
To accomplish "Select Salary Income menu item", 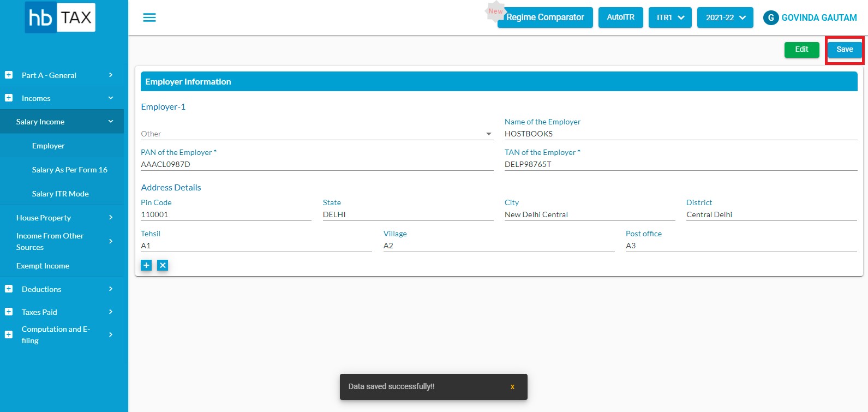I will [62, 121].
